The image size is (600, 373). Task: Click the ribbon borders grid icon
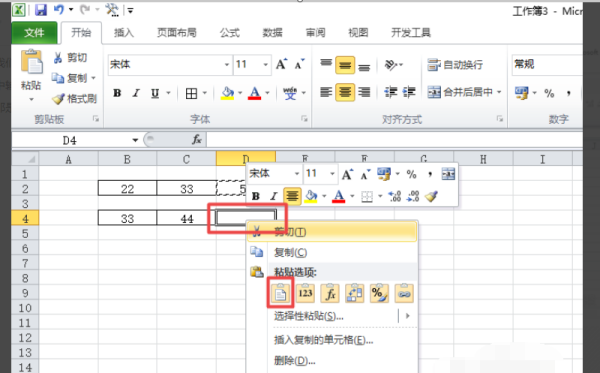tap(191, 93)
